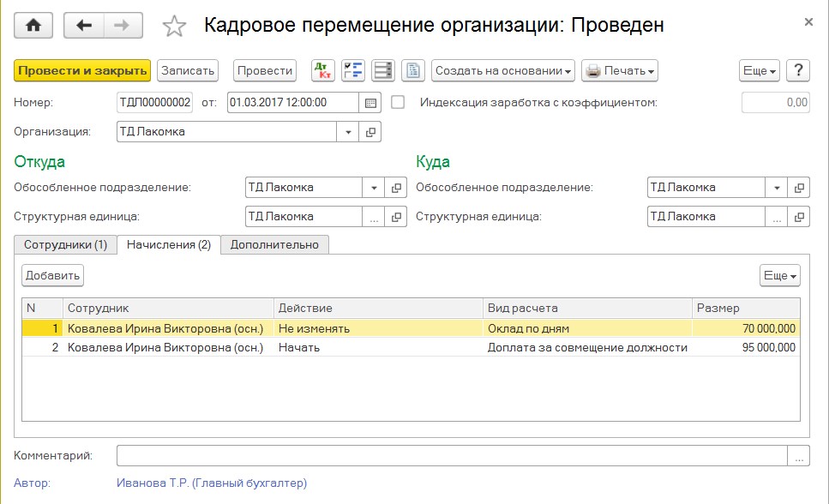829x504 pixels.
Task: Navigate back with the left arrow
Action: click(84, 26)
